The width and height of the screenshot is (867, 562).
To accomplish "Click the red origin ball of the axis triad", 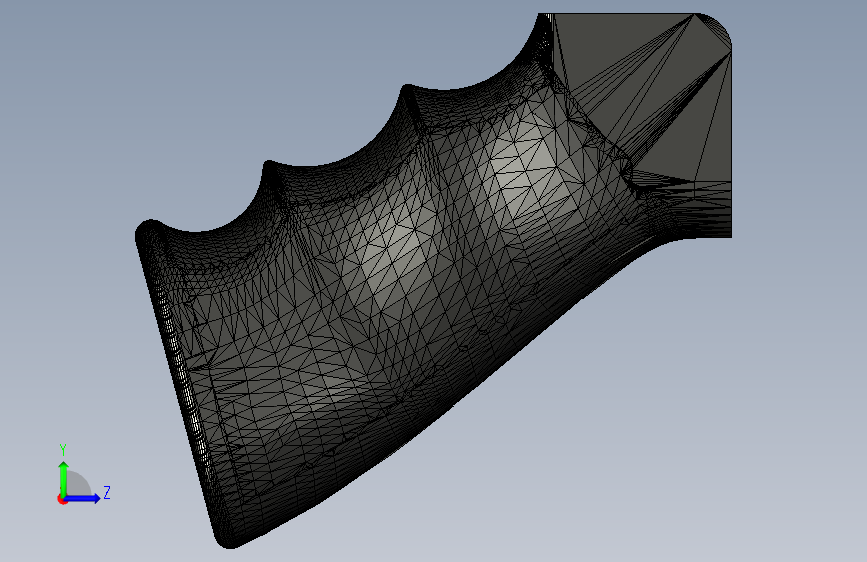I will pyautogui.click(x=62, y=499).
